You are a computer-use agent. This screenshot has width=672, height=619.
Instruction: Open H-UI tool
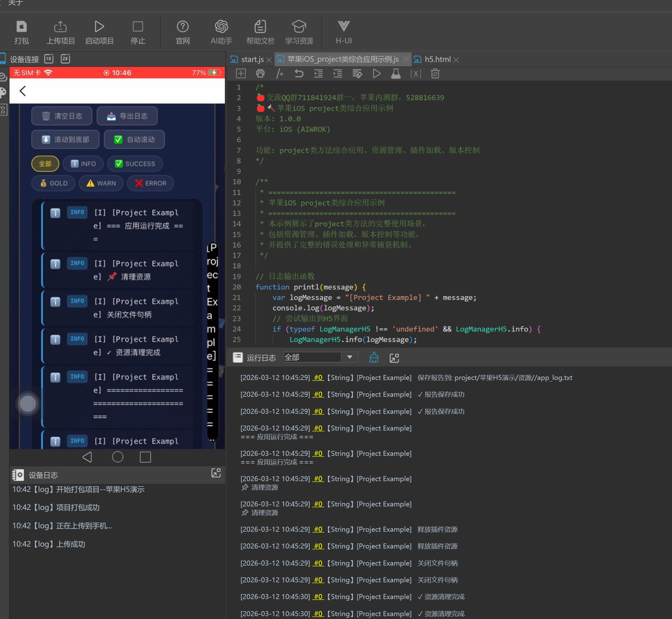point(344,33)
